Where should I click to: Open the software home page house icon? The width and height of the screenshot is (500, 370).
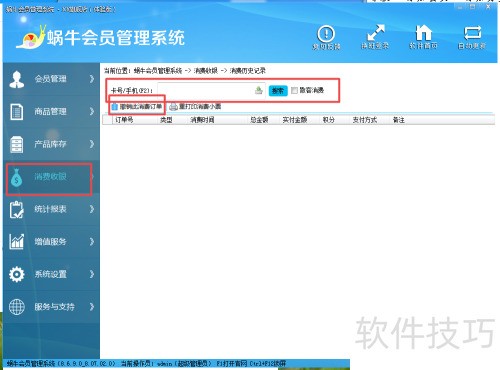(x=423, y=33)
